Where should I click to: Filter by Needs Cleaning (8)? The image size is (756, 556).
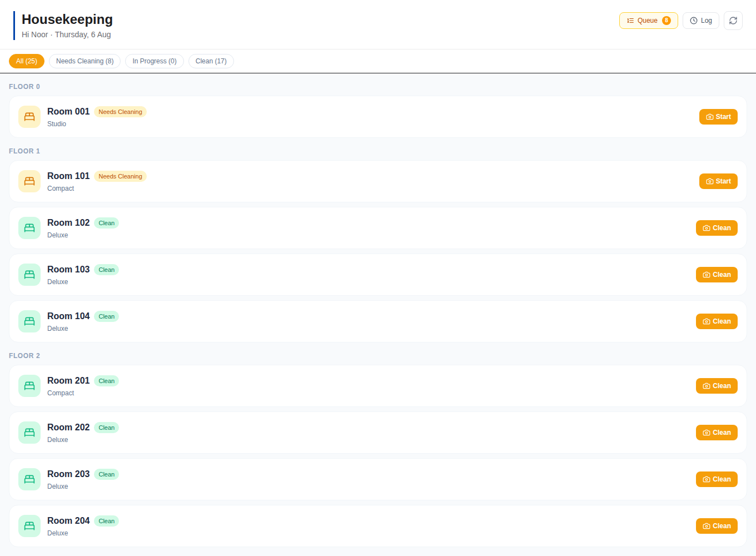click(84, 61)
